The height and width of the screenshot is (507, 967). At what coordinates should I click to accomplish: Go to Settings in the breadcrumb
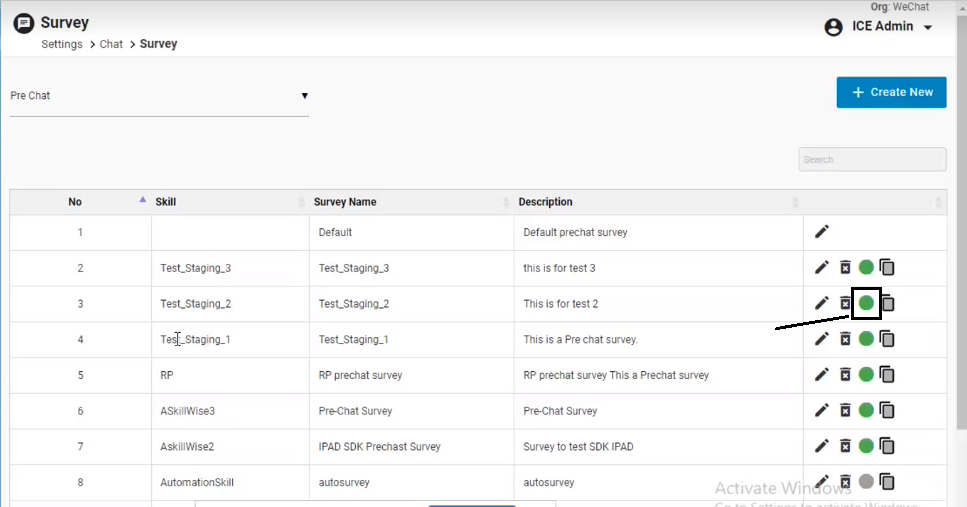(61, 44)
